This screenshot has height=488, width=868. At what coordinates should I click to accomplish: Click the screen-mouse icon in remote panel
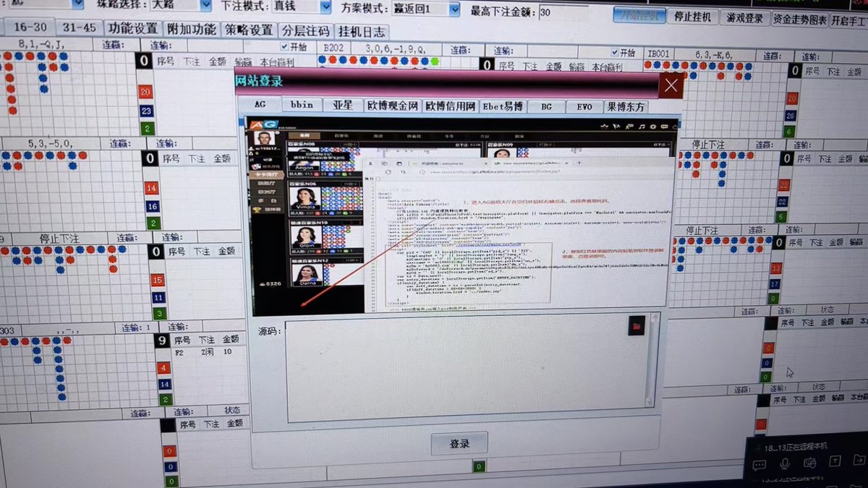coord(809,463)
